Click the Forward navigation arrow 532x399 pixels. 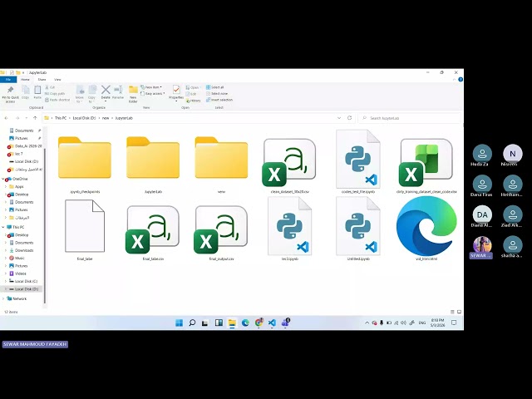pyautogui.click(x=17, y=118)
